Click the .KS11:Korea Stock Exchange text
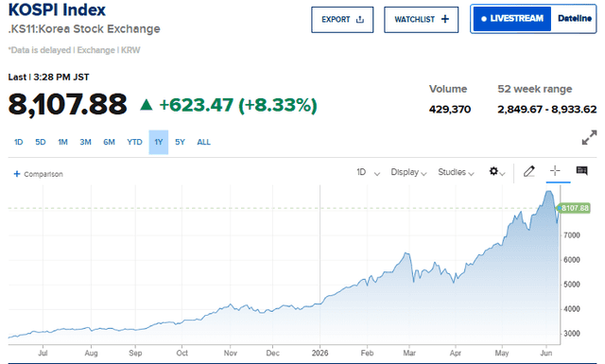605x364 pixels. pyautogui.click(x=84, y=29)
